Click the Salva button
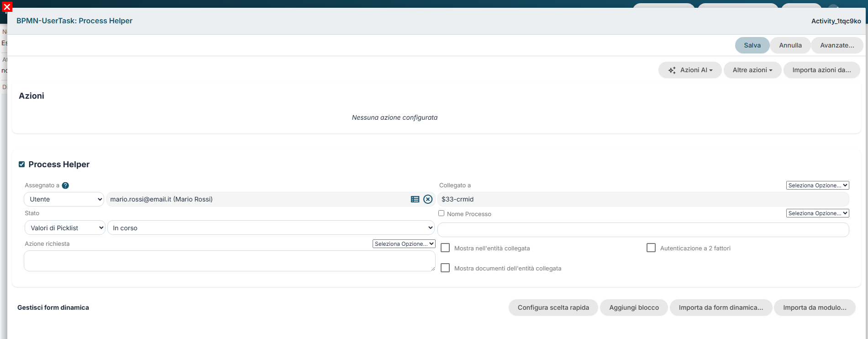The image size is (868, 339). pos(752,45)
